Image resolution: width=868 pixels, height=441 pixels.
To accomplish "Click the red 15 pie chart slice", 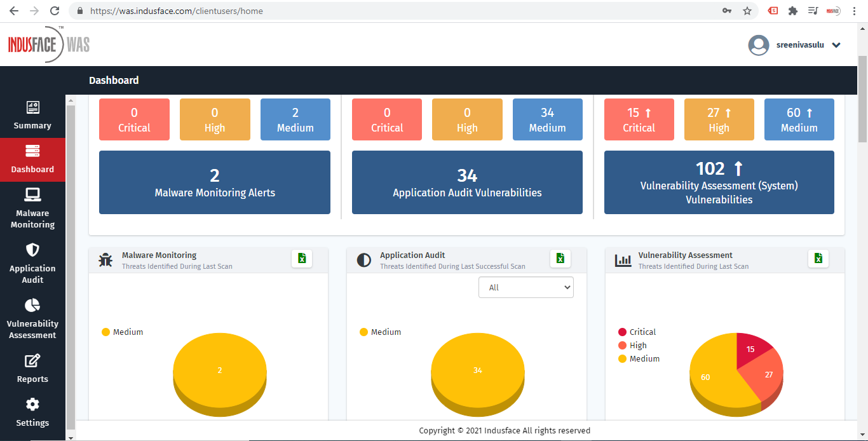I will coord(752,349).
